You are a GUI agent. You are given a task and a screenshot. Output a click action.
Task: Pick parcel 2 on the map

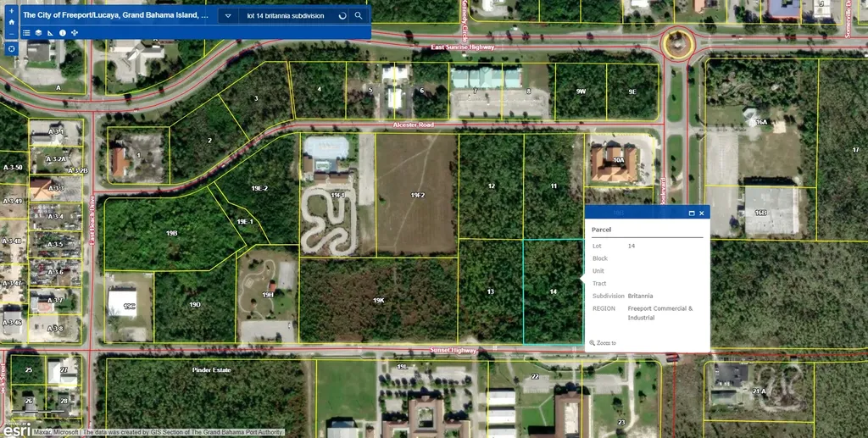[209, 141]
